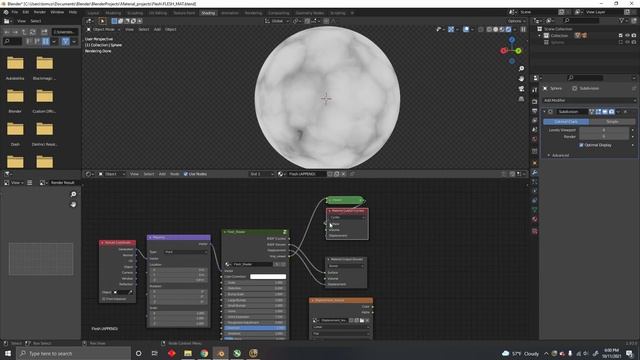Click the image editor pan hand icon
Screen dimensions: 640x360
pos(73,204)
